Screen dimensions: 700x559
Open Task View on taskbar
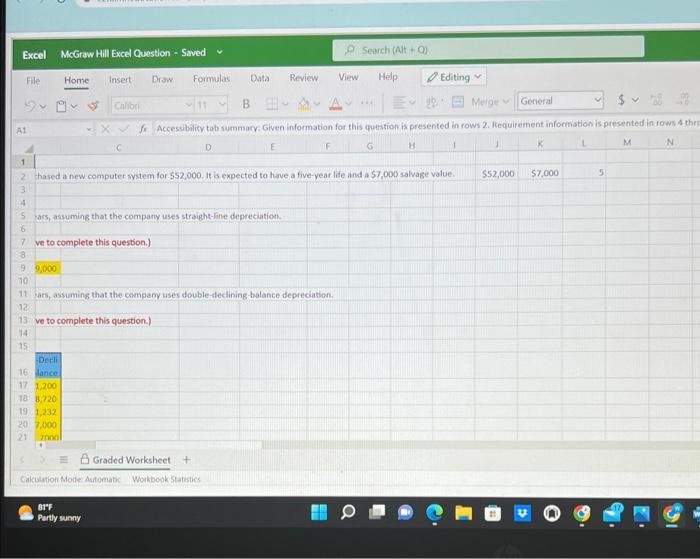(377, 513)
